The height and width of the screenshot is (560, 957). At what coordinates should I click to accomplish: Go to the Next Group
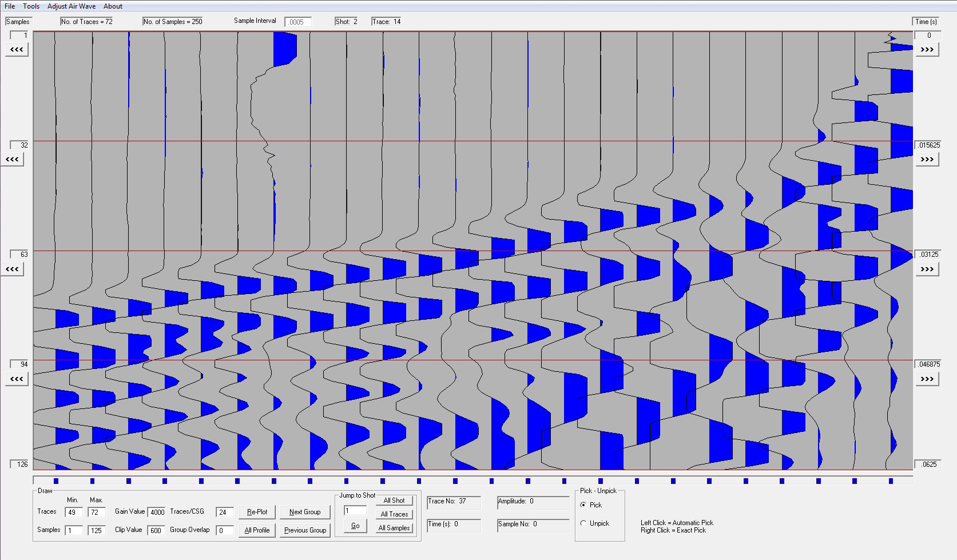tap(304, 512)
